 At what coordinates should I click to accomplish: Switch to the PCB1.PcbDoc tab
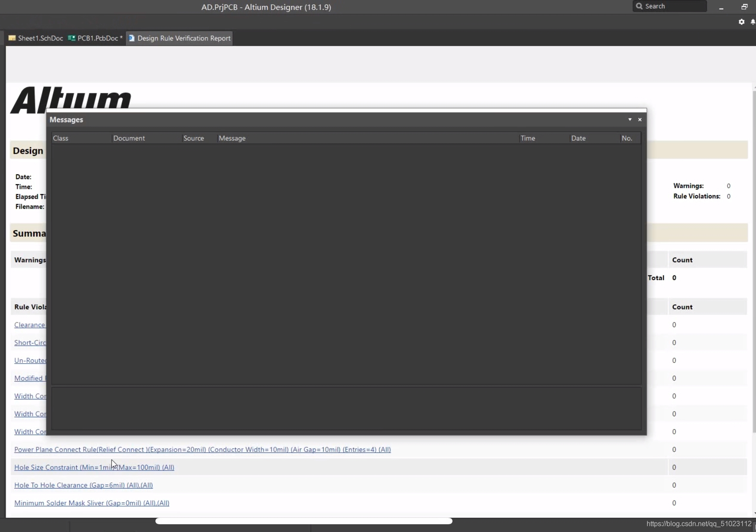click(x=96, y=38)
